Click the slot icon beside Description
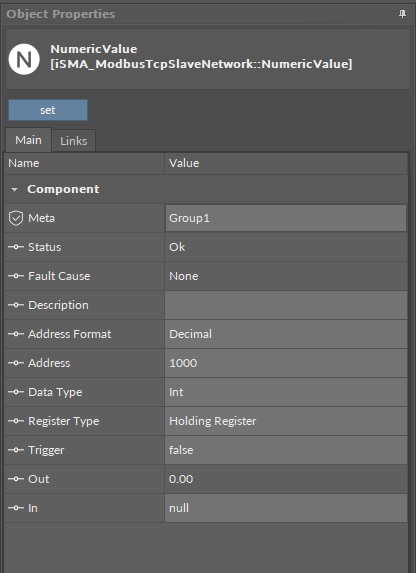 point(16,305)
